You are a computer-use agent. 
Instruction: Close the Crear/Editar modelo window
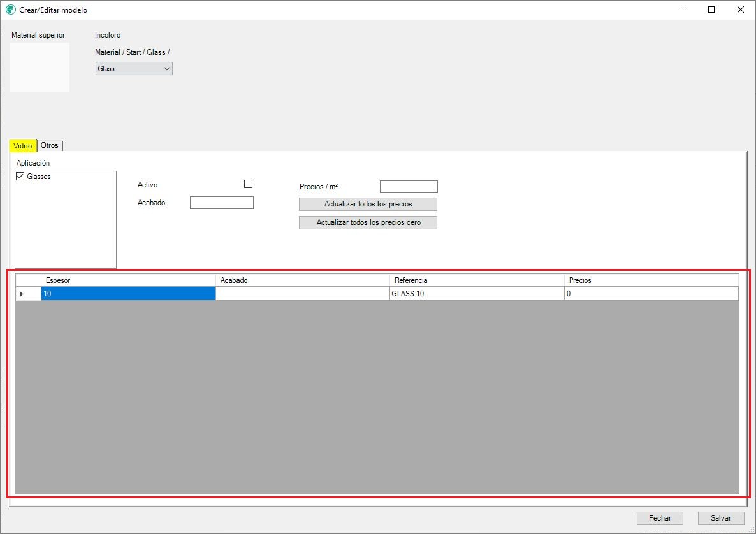741,10
